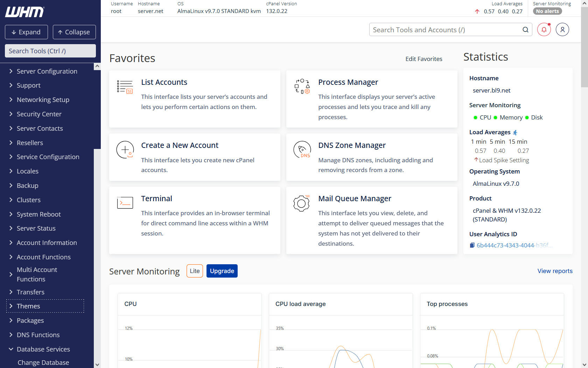Viewport: 588px width, 368px height.
Task: Copy the User Analytics ID icon
Action: 472,245
